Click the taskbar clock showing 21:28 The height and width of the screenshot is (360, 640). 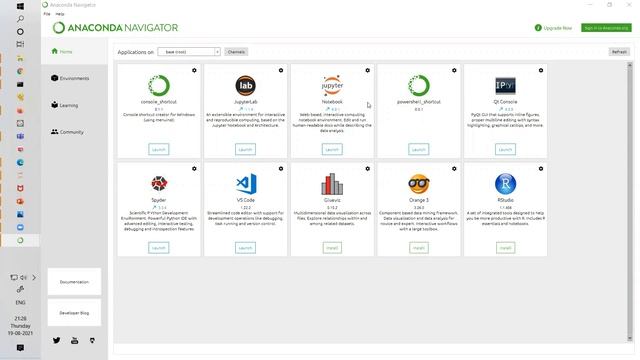pos(20,326)
